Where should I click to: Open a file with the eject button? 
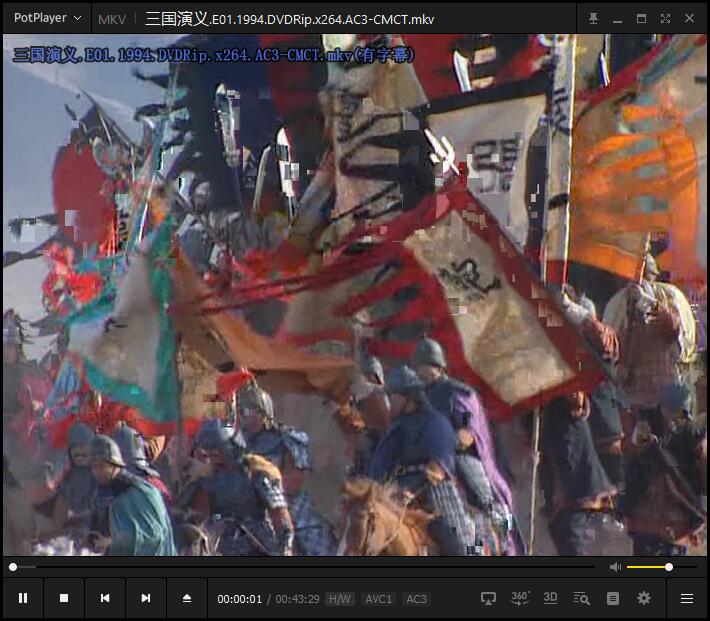click(x=187, y=598)
